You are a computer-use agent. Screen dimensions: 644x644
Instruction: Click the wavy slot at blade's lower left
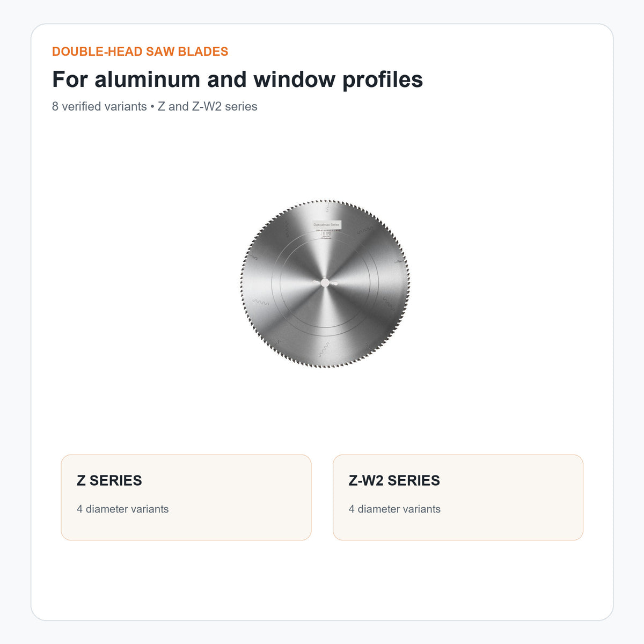pyautogui.click(x=261, y=302)
